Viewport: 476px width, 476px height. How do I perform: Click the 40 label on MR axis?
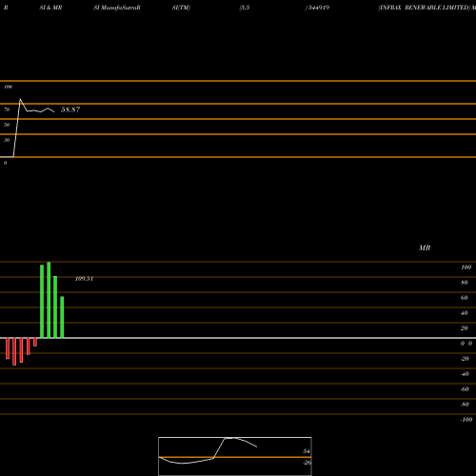click(465, 313)
